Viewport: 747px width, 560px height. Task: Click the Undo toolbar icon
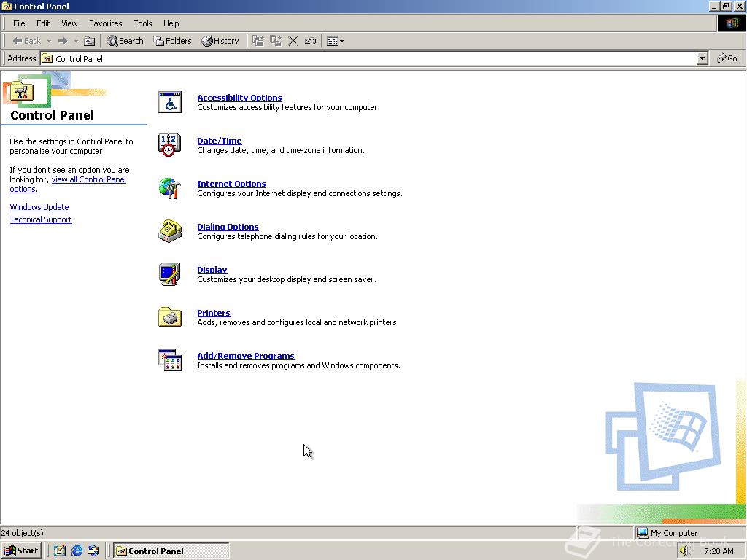point(310,41)
